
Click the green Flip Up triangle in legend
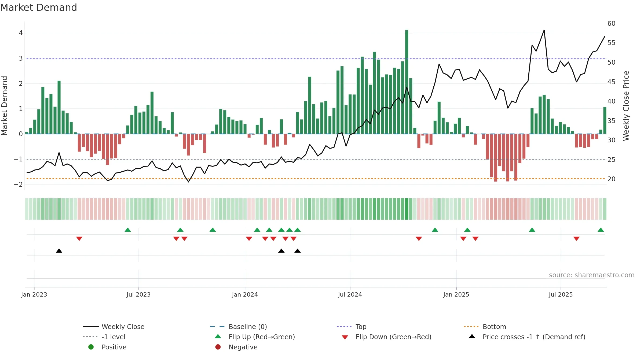click(218, 336)
